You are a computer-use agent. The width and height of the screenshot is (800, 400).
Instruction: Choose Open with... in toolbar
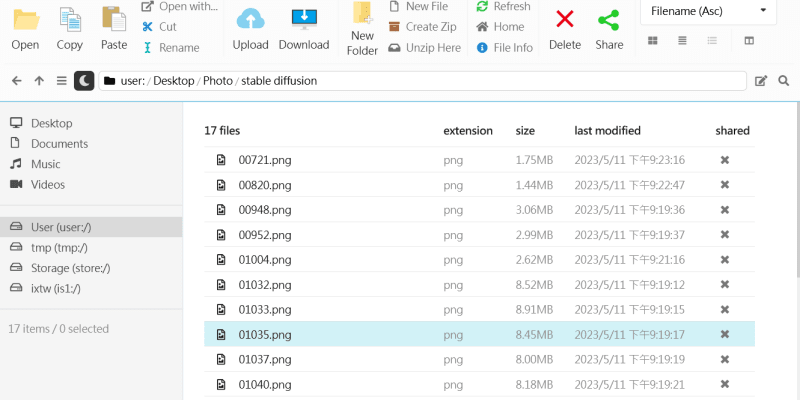180,7
